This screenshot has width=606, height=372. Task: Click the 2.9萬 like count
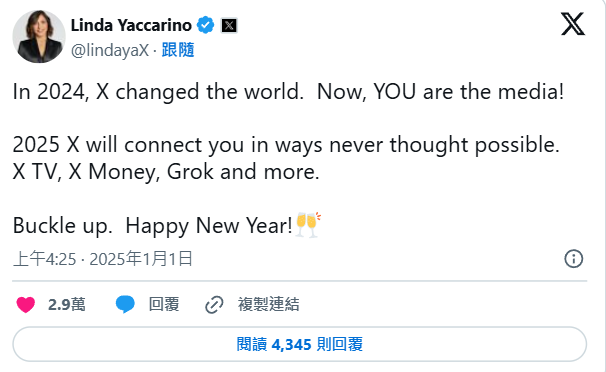point(67,304)
